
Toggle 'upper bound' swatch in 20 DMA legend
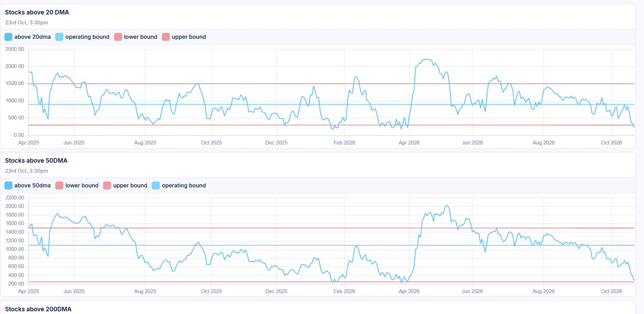pos(166,37)
